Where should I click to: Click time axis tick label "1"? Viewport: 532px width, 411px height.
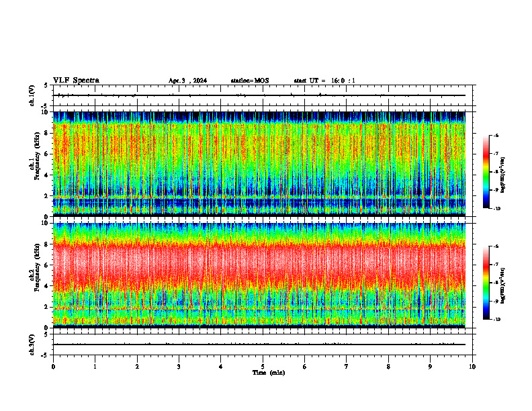95,367
